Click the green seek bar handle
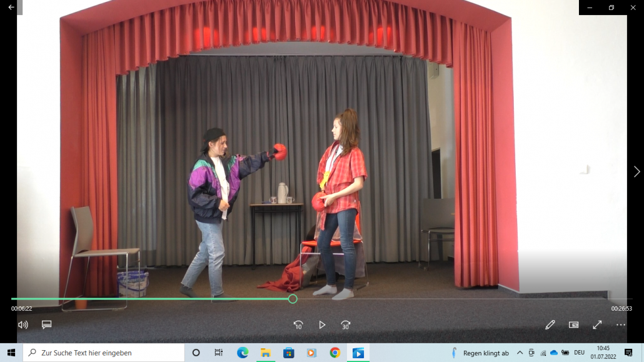The image size is (644, 362). click(293, 299)
